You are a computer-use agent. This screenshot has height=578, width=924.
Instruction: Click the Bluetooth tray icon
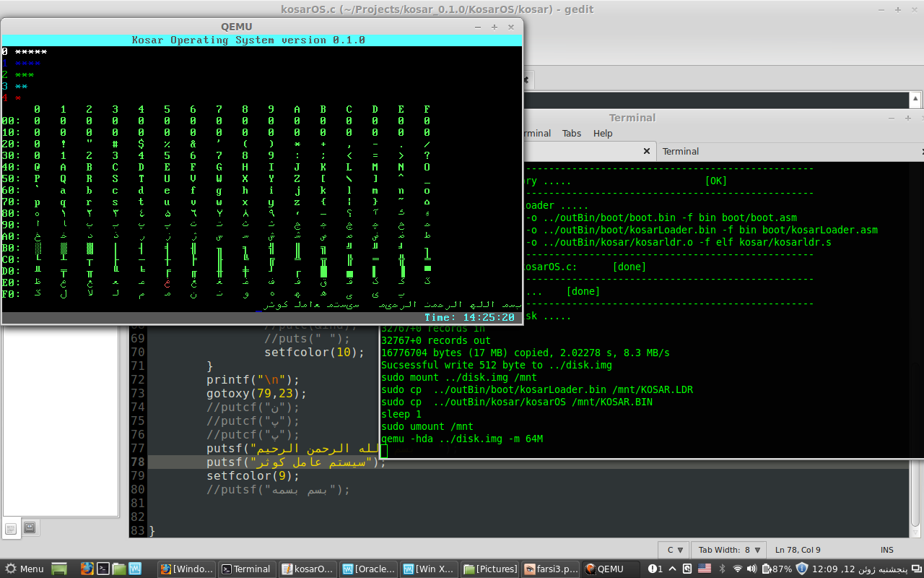(722, 569)
